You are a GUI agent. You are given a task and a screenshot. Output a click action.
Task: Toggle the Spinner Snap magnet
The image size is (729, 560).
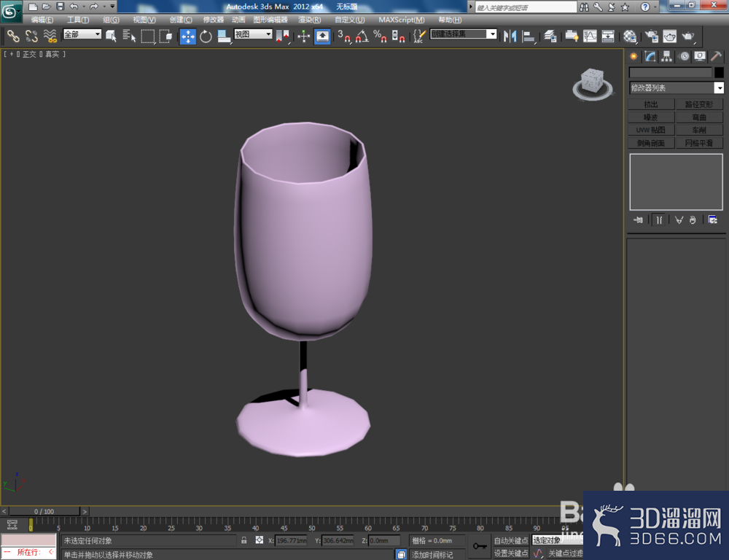[x=398, y=36]
